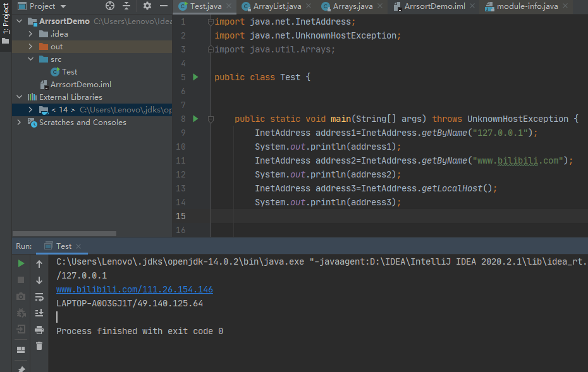Viewport: 588px width, 372px height.
Task: Click the Project panel horizontal scrollbar
Action: tap(64, 234)
